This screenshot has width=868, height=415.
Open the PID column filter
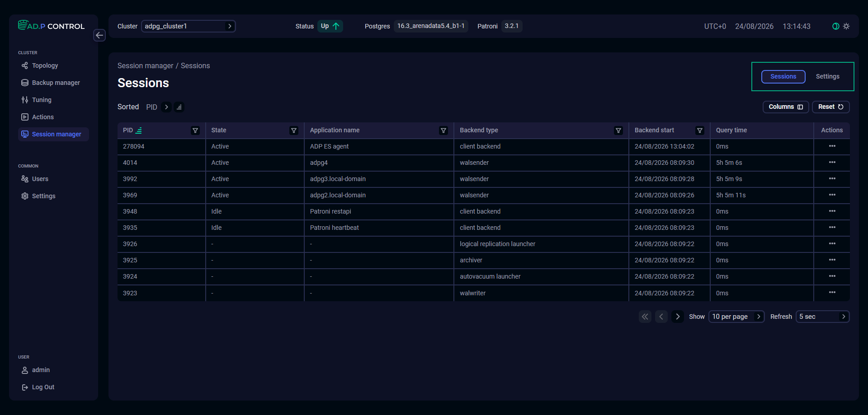coord(195,131)
